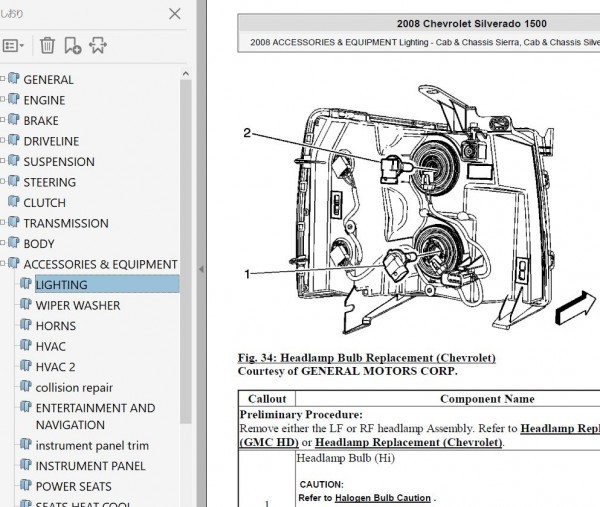This screenshot has width=600, height=507.
Task: Jump to the collision repair bookmark
Action: tap(74, 388)
